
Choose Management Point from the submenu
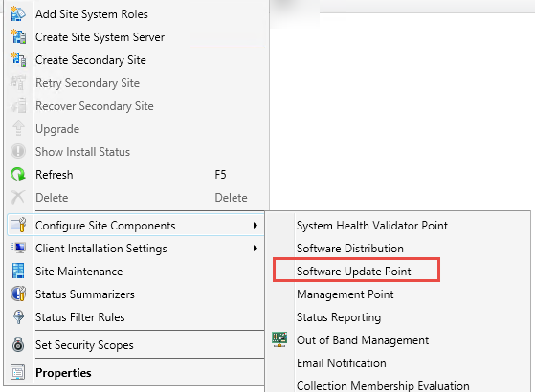[x=345, y=294]
